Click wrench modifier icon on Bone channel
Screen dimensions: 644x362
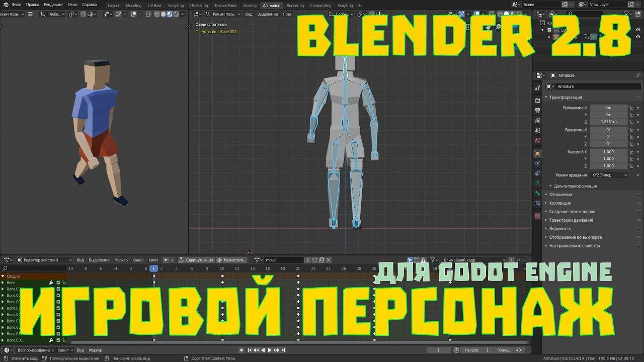51,283
